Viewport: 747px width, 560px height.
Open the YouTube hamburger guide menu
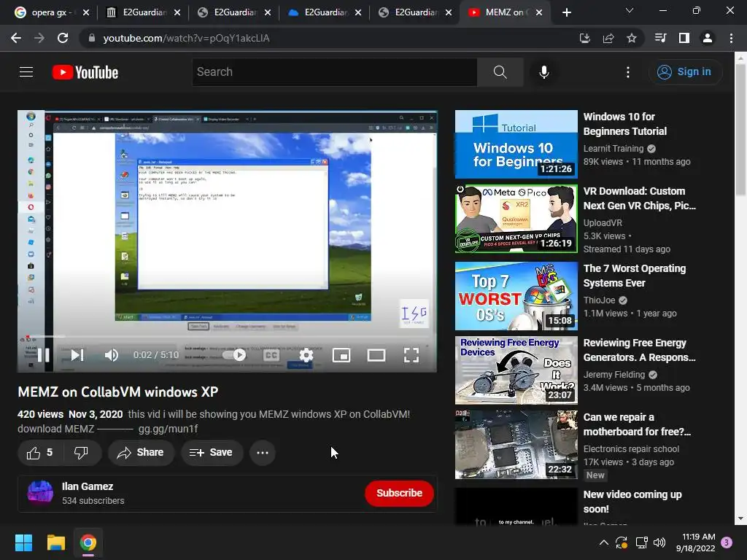[x=26, y=72]
